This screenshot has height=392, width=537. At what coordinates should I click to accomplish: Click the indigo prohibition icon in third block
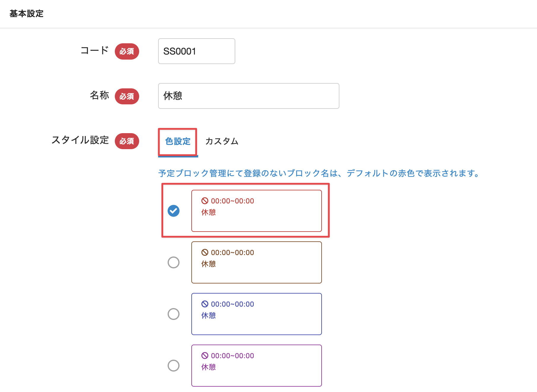pyautogui.click(x=205, y=304)
